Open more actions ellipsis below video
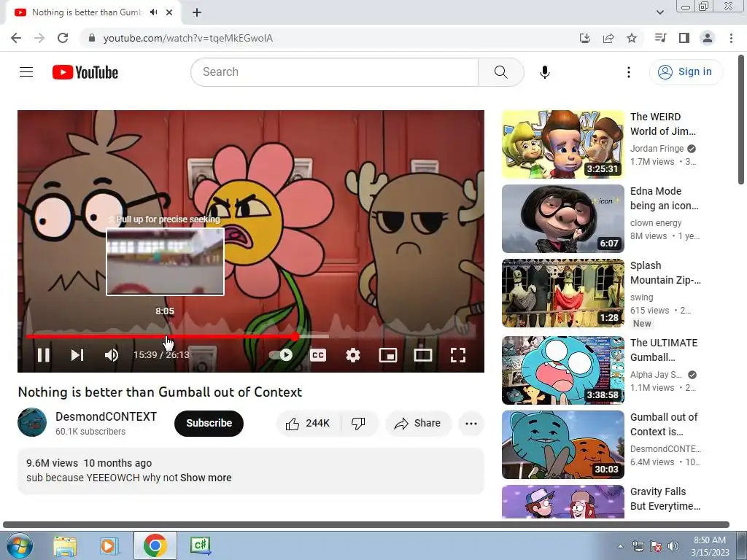The image size is (747, 560). point(471,424)
